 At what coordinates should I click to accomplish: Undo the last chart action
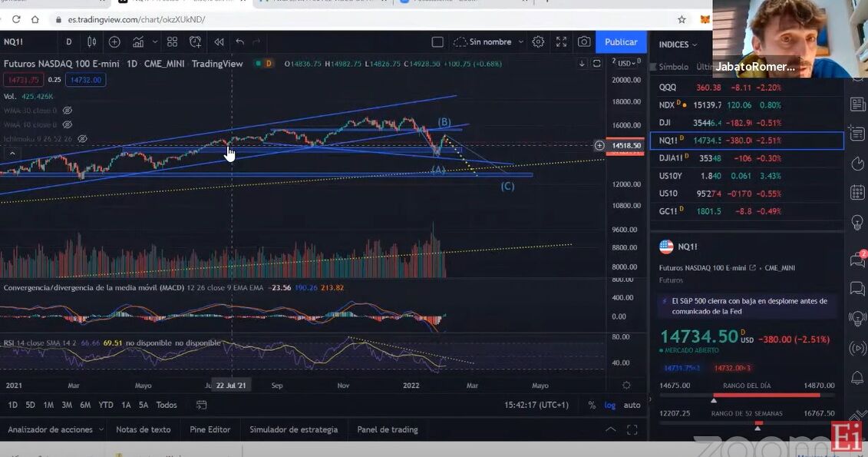[239, 42]
